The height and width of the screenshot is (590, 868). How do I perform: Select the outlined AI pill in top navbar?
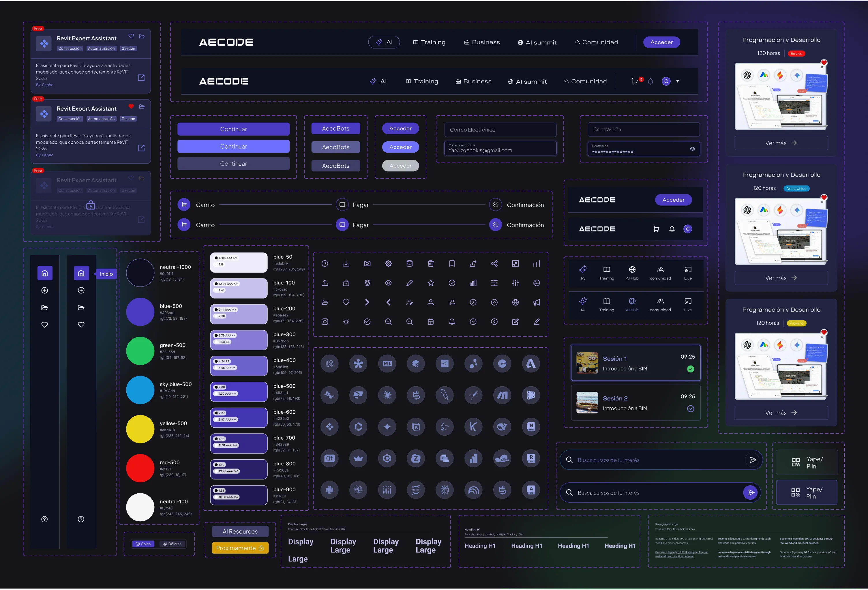click(384, 42)
